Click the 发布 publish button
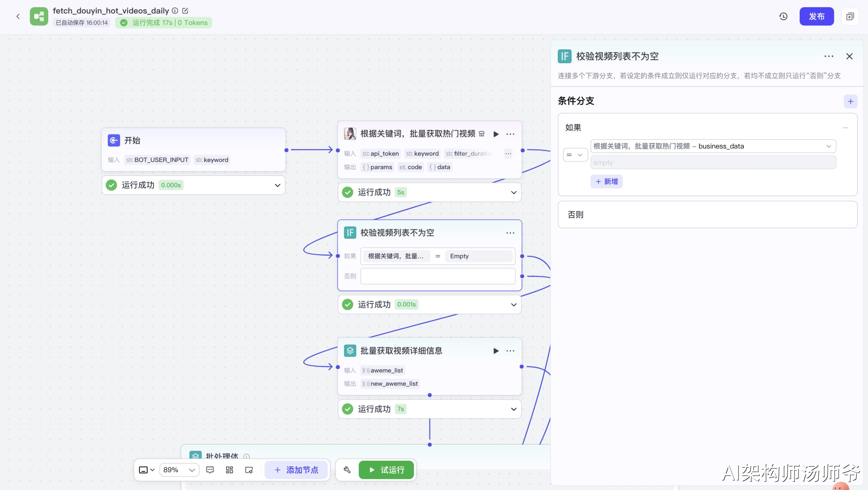This screenshot has width=868, height=490. click(x=817, y=16)
